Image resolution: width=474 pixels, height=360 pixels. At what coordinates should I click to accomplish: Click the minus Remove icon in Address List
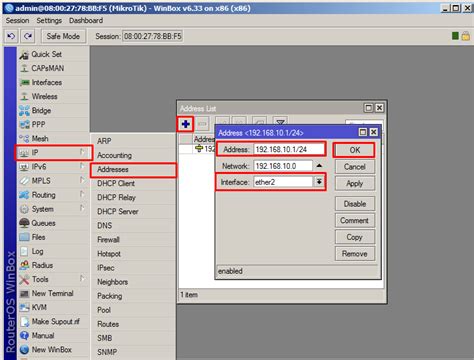click(x=202, y=124)
